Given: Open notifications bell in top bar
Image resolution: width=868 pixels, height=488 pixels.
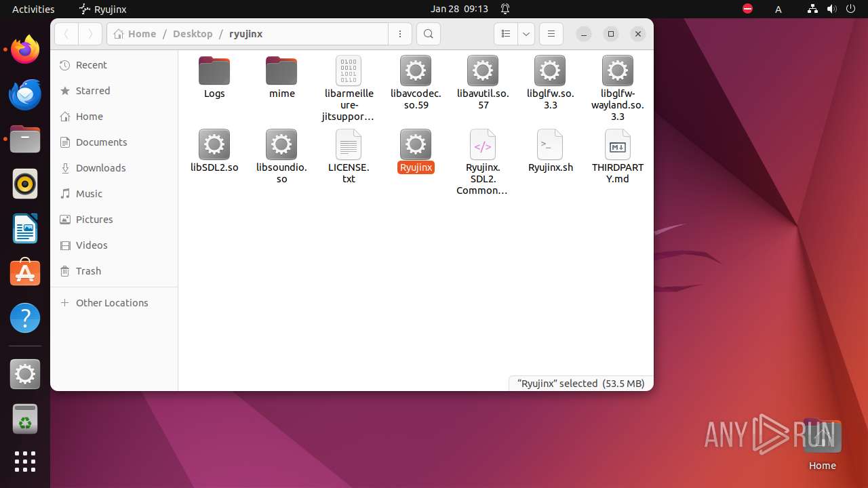Looking at the screenshot, I should point(505,9).
